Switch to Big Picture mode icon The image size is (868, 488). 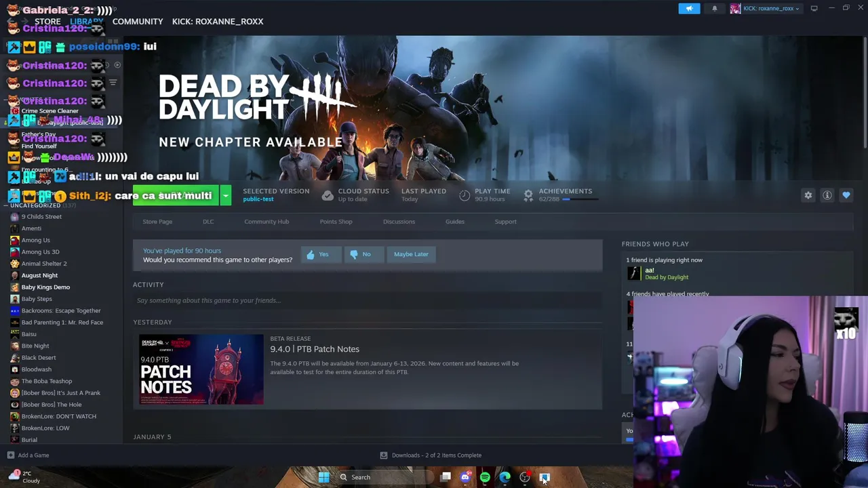point(814,8)
